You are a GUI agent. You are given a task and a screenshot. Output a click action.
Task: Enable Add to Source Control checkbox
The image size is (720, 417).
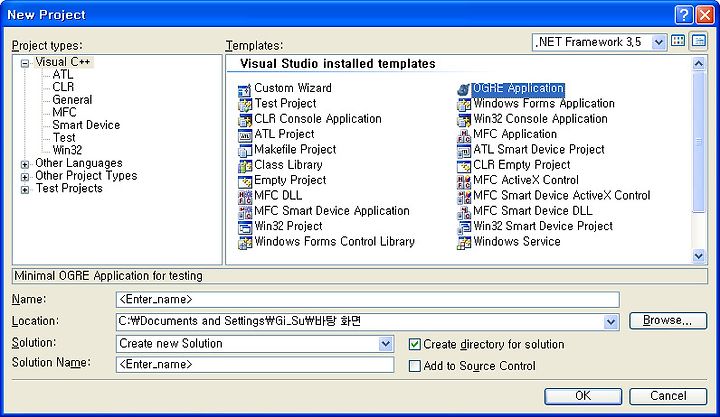415,366
